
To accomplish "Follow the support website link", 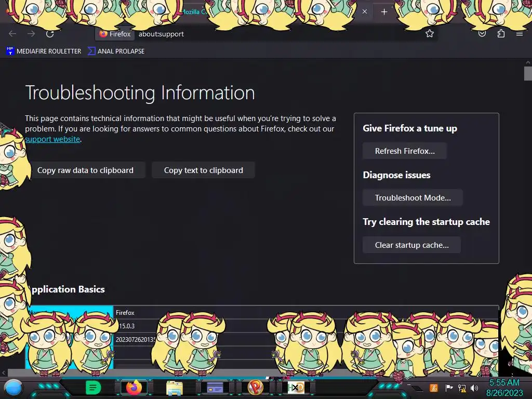I will click(52, 139).
